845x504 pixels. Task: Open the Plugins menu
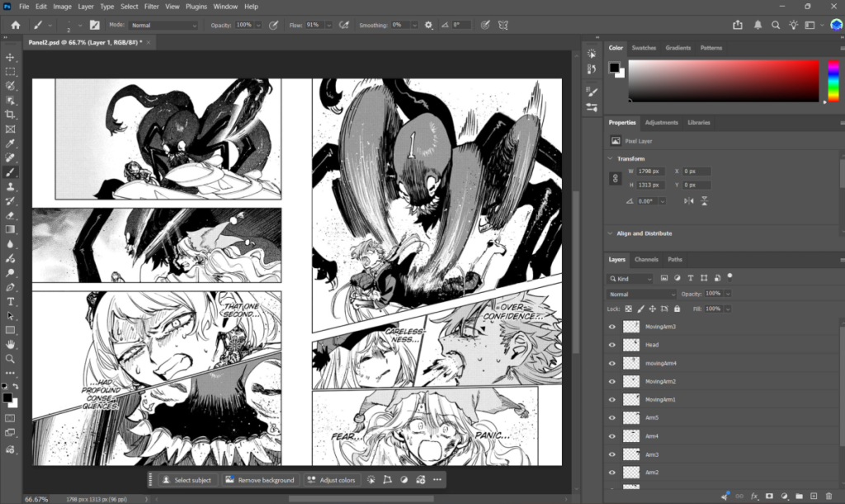(x=196, y=7)
